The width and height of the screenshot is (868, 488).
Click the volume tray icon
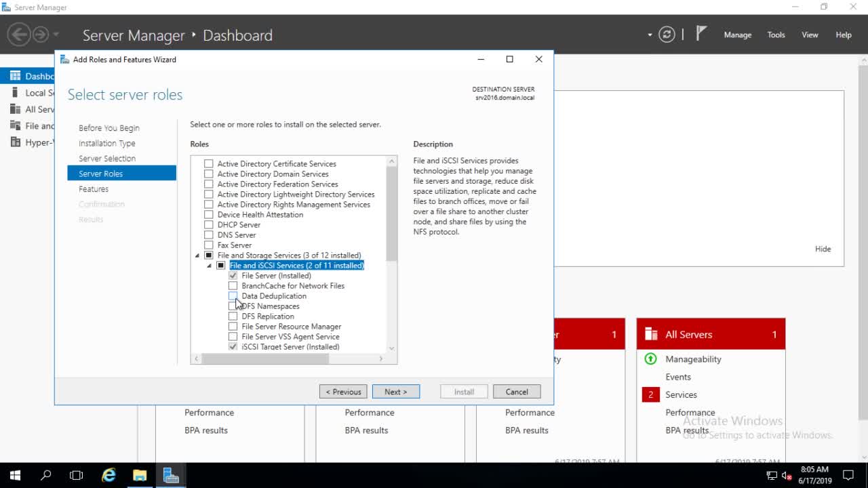[x=787, y=475]
